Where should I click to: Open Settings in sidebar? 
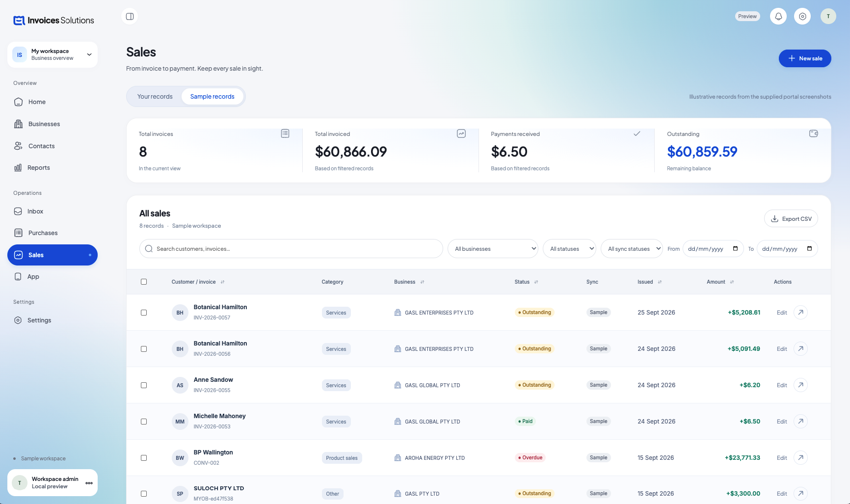point(53,320)
